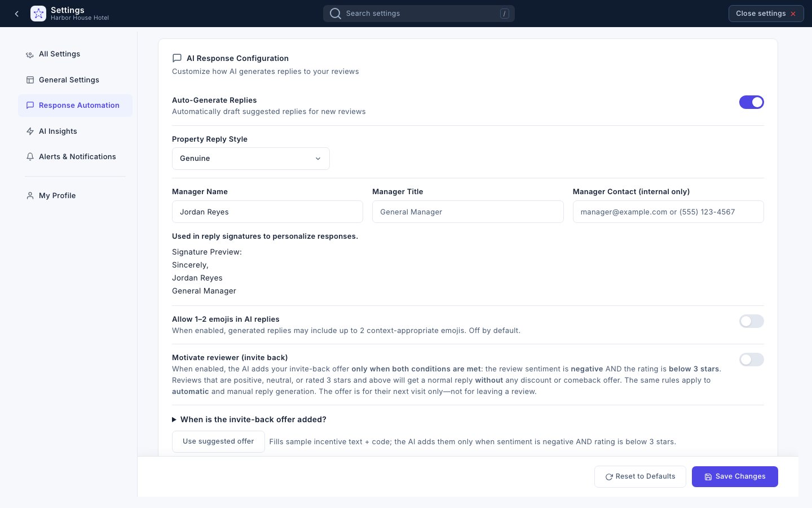Turn on Motivate reviewer toggle
The image size is (812, 508).
pyautogui.click(x=752, y=360)
